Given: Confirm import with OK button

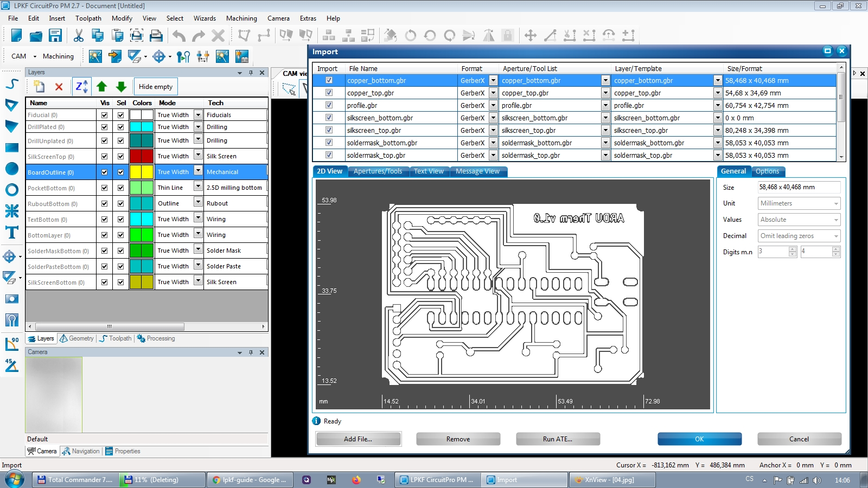Looking at the screenshot, I should coord(699,439).
